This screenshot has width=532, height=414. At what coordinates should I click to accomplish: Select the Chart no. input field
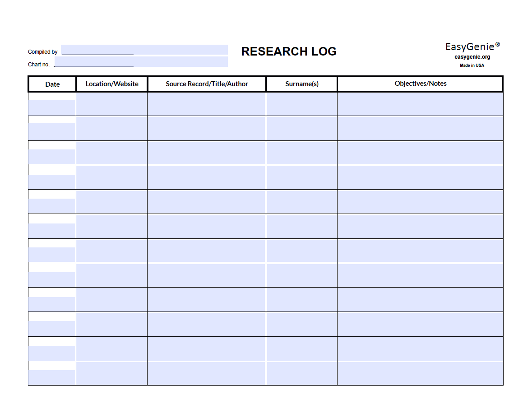click(141, 62)
